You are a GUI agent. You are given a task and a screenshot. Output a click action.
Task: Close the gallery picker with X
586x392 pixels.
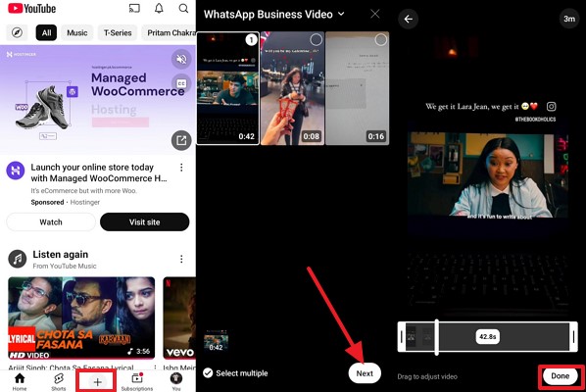[375, 14]
